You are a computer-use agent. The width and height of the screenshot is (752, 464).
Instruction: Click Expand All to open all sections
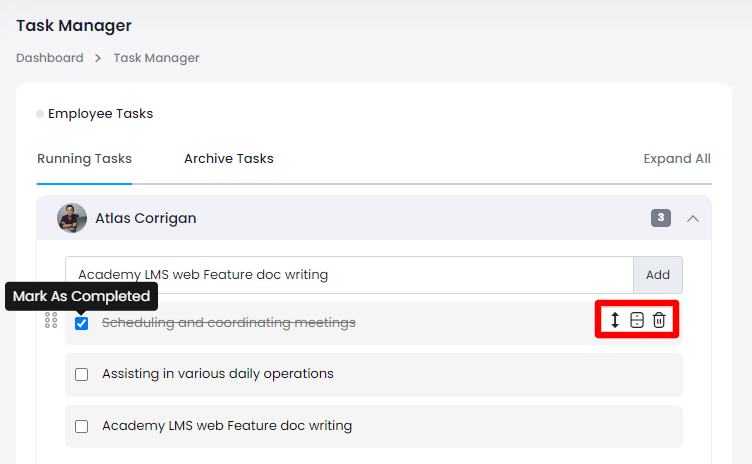point(676,158)
